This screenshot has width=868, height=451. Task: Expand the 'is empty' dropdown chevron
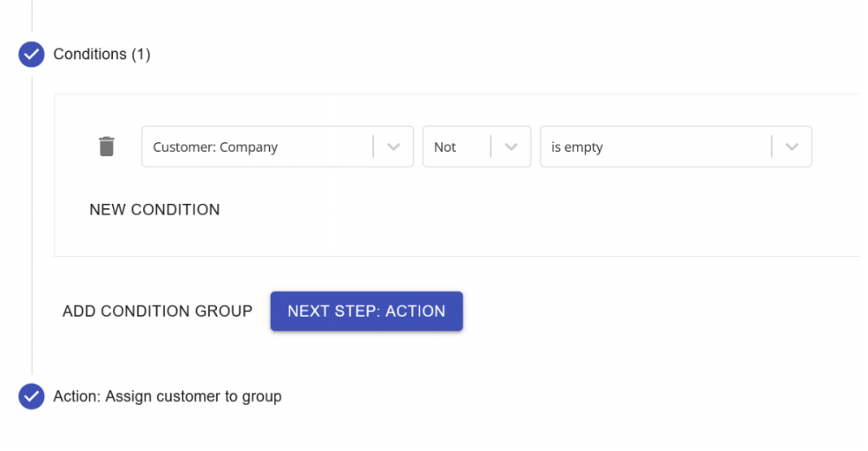[792, 147]
